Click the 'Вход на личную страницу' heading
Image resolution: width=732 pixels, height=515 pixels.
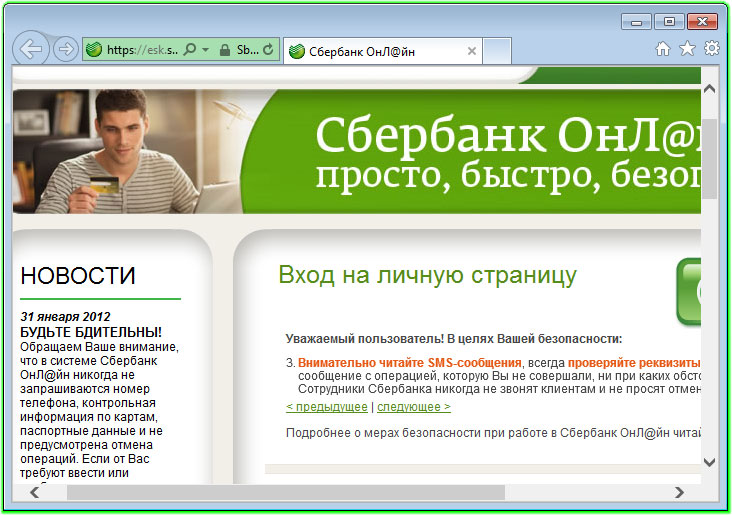pyautogui.click(x=428, y=275)
